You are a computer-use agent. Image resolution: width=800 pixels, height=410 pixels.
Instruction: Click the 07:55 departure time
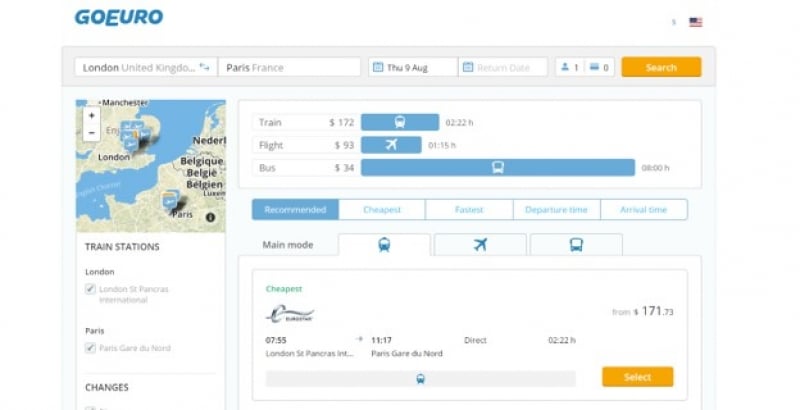click(276, 340)
